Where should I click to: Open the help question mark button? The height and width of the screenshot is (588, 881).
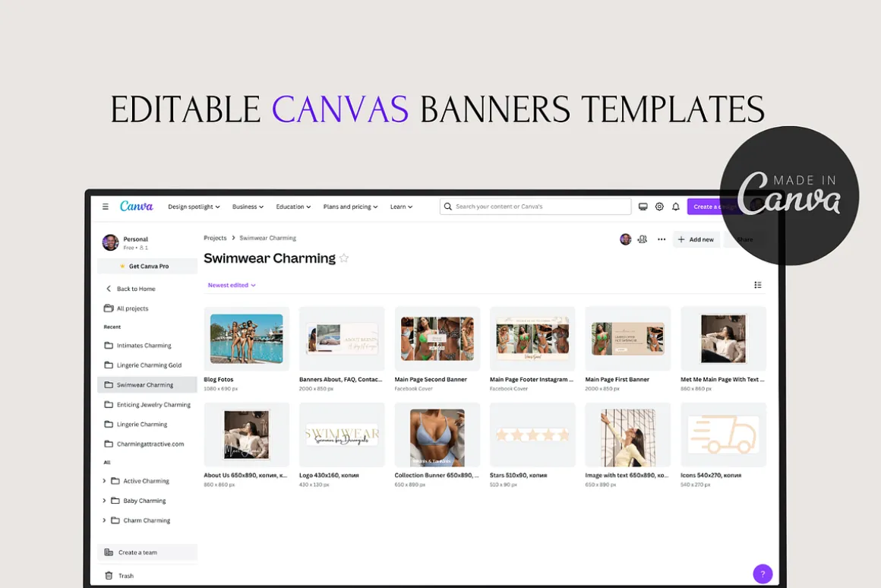(x=763, y=574)
